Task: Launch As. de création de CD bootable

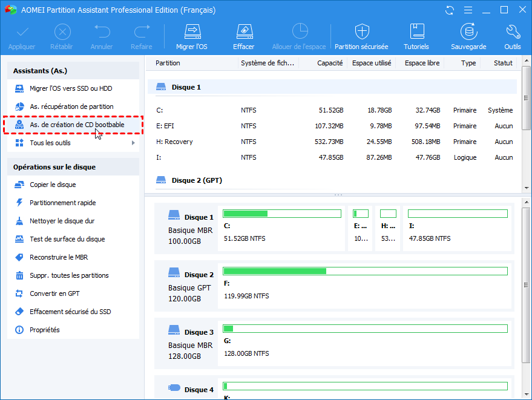Action: (x=77, y=125)
